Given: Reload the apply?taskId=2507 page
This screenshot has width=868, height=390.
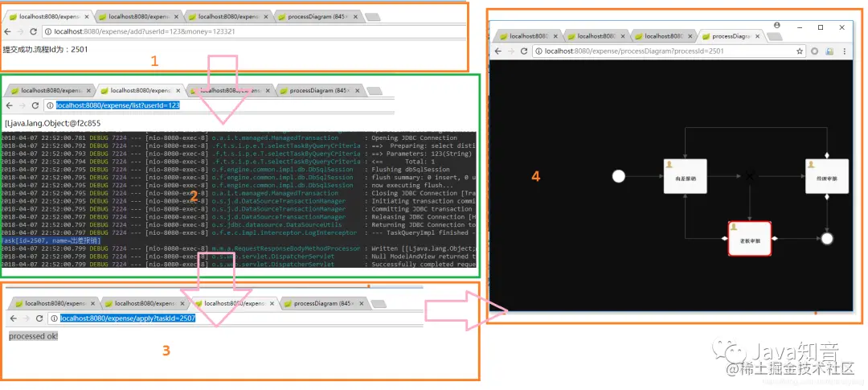Looking at the screenshot, I should 39,318.
